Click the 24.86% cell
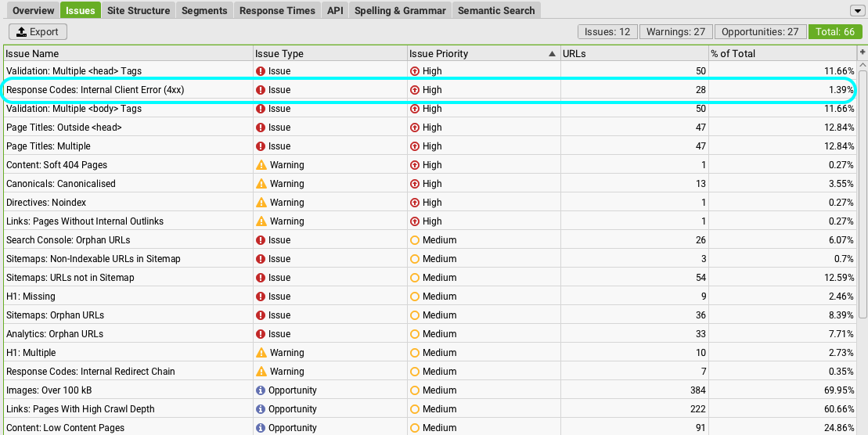Image resolution: width=868 pixels, height=435 pixels. pyautogui.click(x=782, y=429)
